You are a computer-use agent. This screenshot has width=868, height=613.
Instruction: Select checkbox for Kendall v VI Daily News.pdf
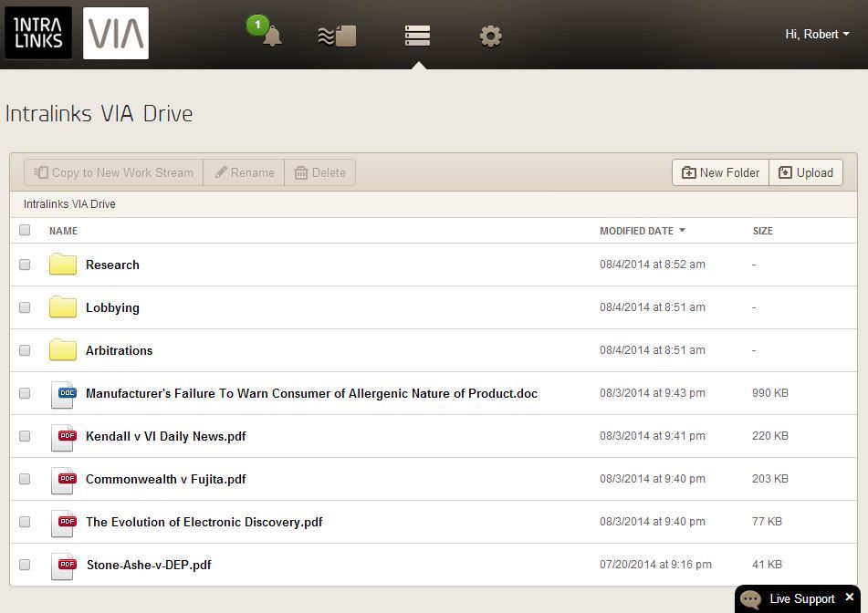coord(25,436)
